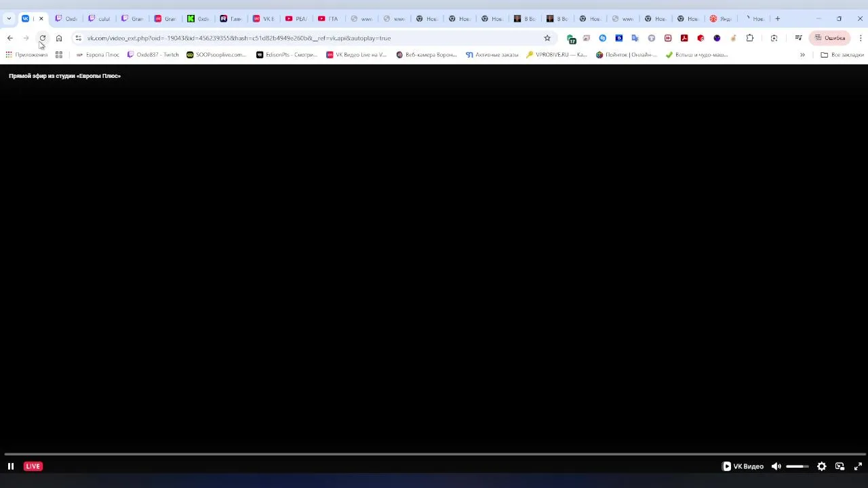View site information icon in address bar
The image size is (868, 488).
click(78, 38)
